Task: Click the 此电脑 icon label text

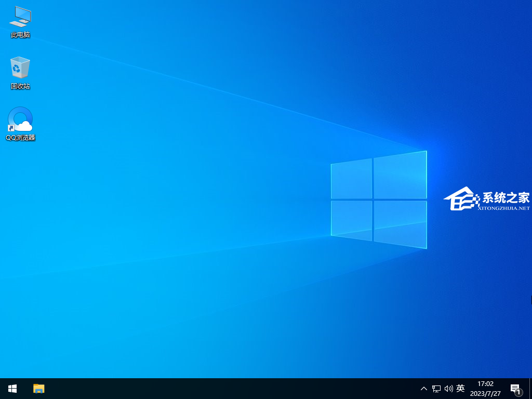Action: pos(20,35)
